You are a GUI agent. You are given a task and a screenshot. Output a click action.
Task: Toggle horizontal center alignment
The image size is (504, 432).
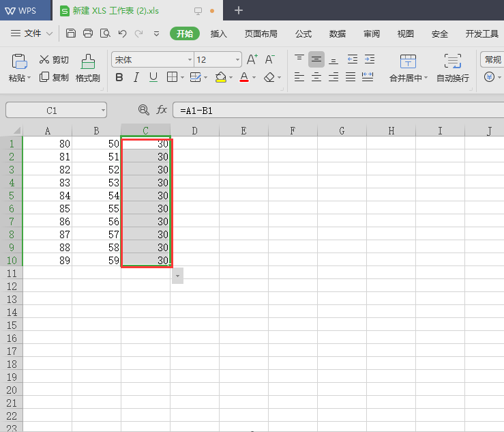[316, 77]
